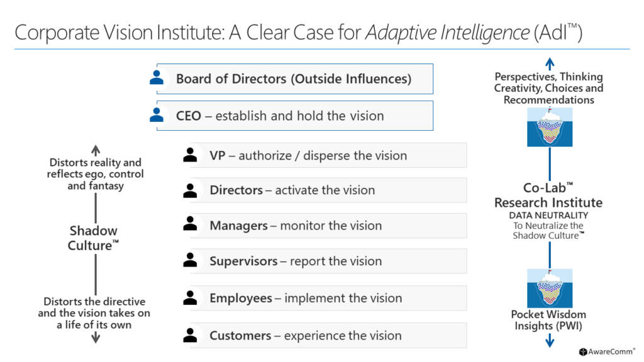Select the CEO – establish and hold the vision box

click(295, 116)
